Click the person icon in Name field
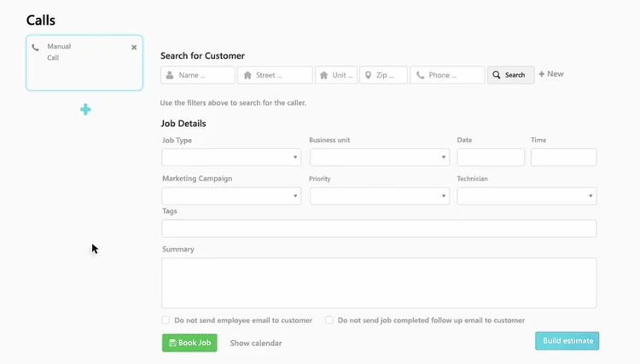The width and height of the screenshot is (640, 364). coord(170,75)
